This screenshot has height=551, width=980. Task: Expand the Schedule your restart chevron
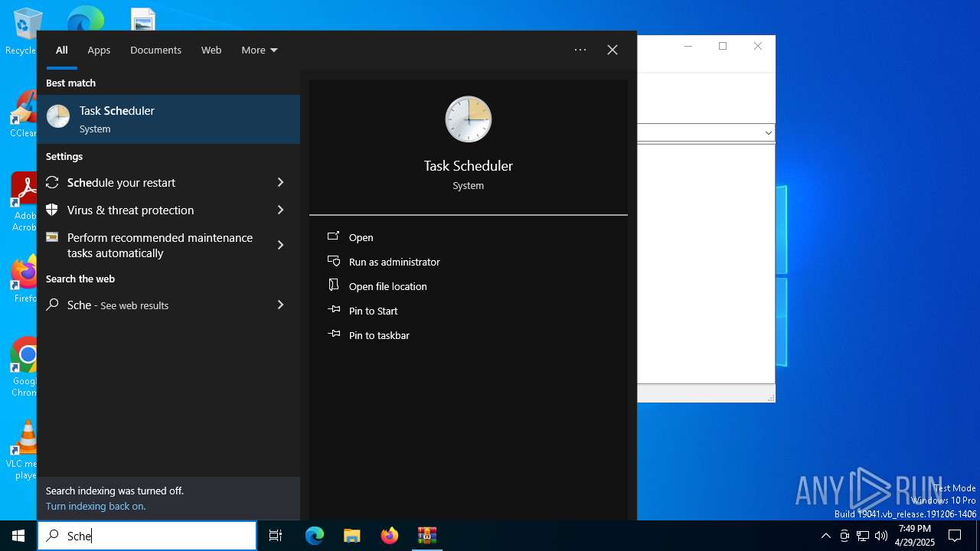[x=280, y=182]
